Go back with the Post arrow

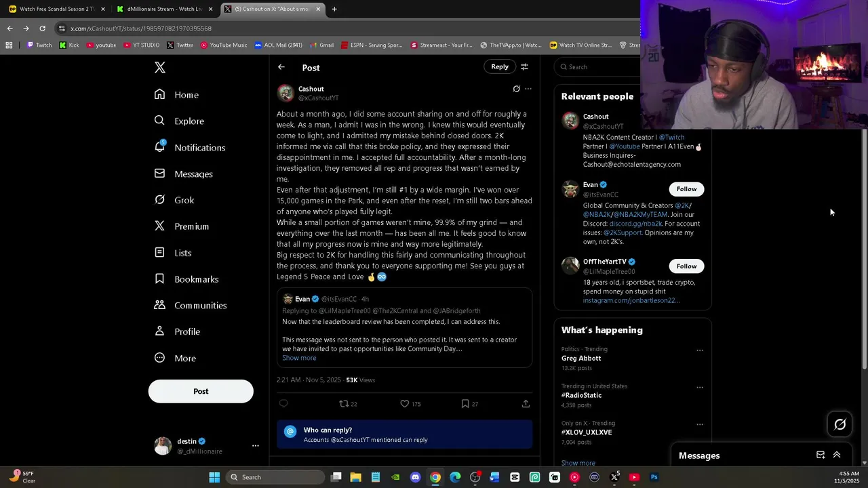[281, 67]
